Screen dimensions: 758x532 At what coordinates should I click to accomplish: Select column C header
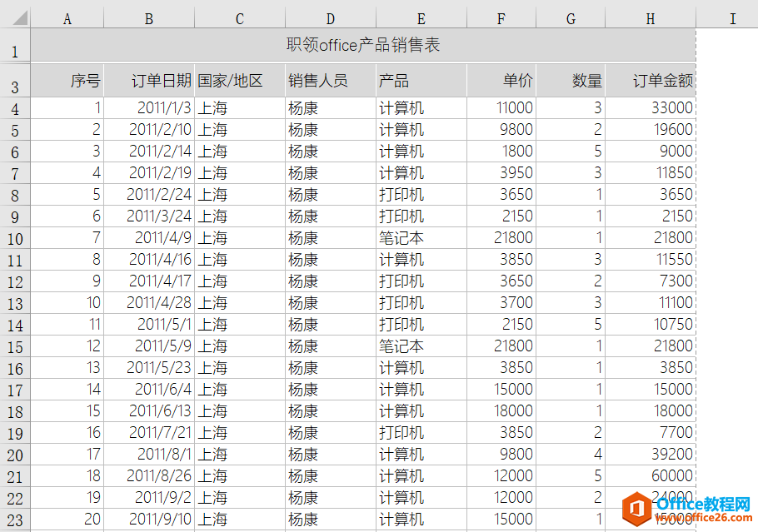[x=240, y=18]
